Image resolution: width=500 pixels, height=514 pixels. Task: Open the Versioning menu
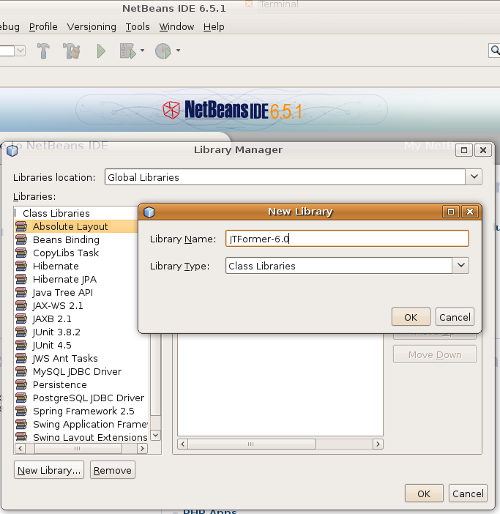(x=92, y=27)
